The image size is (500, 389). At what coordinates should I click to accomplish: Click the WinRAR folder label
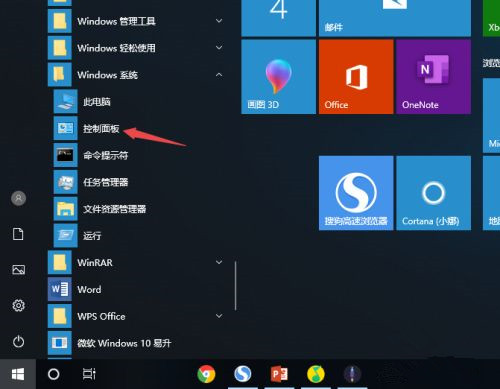[x=95, y=263]
